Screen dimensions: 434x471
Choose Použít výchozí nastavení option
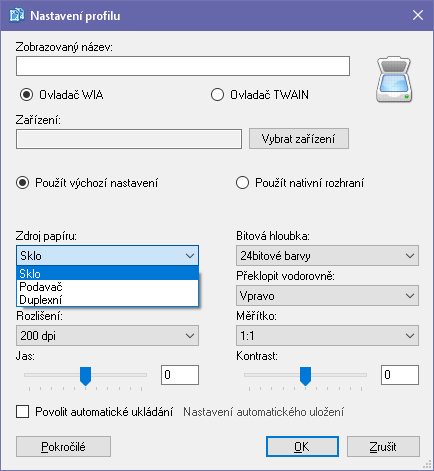(x=22, y=183)
